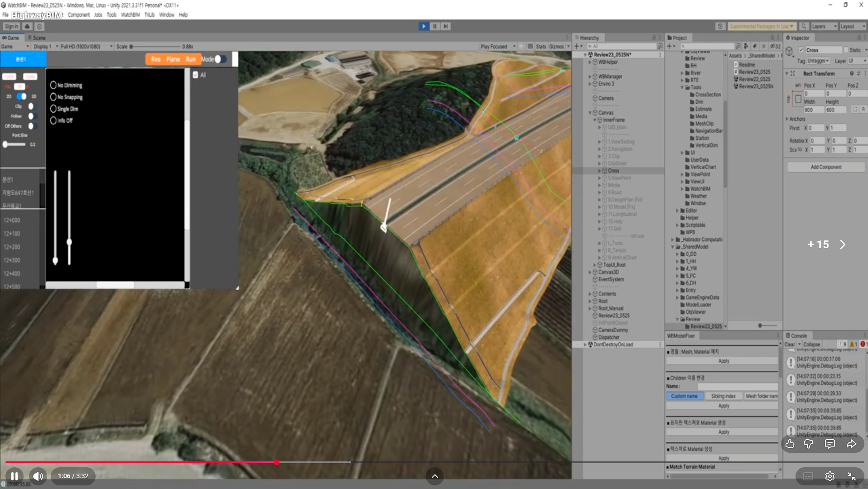Open the comments icon on video overlay
This screenshot has width=868, height=489.
829,444
